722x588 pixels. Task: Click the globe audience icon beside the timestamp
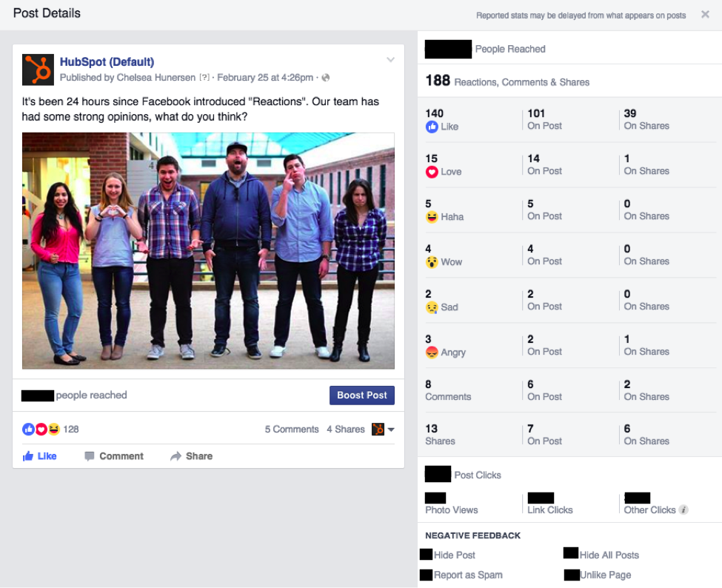click(x=324, y=76)
